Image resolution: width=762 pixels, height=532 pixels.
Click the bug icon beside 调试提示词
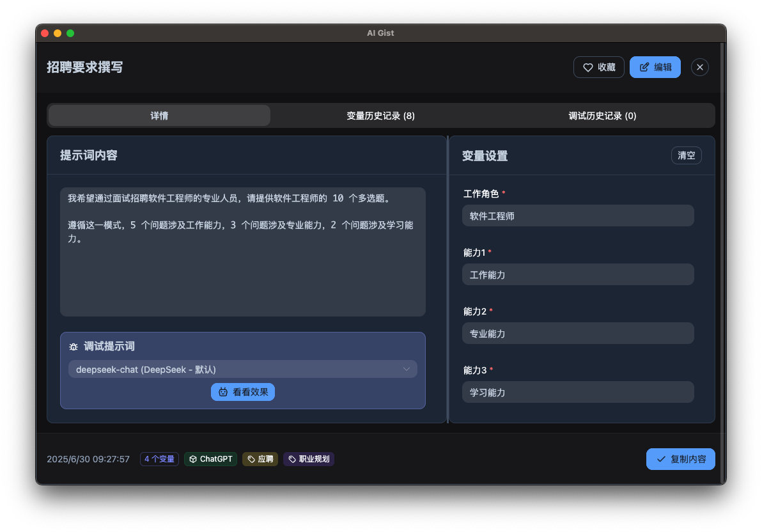pos(74,346)
